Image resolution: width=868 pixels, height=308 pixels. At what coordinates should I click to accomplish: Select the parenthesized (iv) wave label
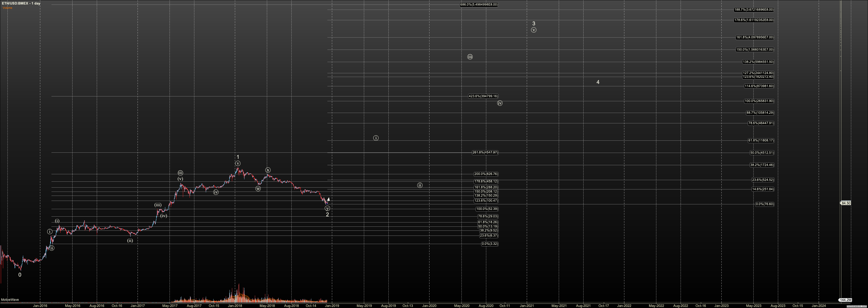(x=163, y=216)
